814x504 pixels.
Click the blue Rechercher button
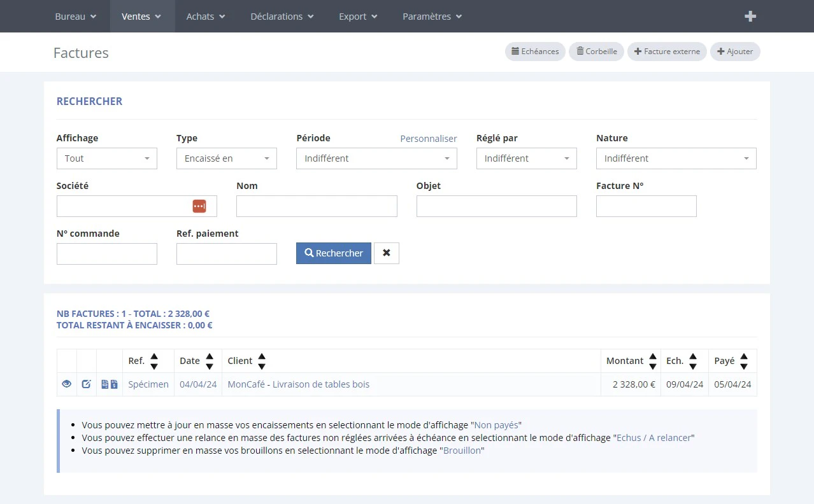click(334, 253)
